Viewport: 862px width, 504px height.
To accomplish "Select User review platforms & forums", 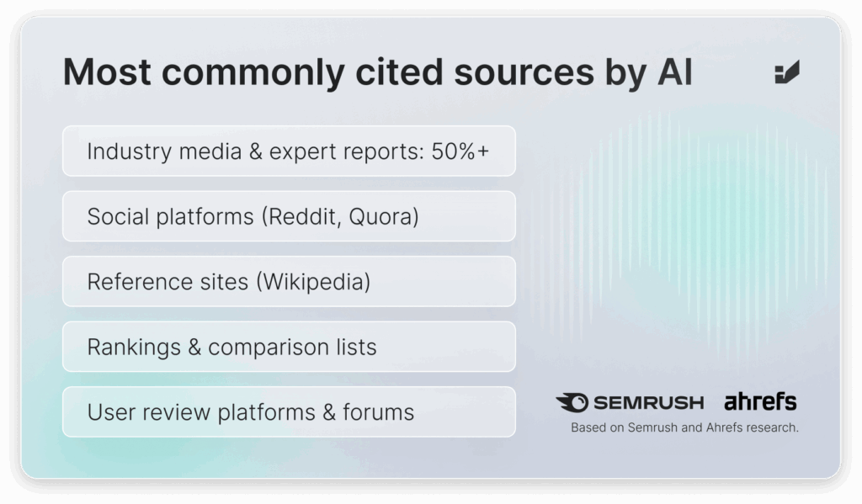I will click(x=289, y=411).
